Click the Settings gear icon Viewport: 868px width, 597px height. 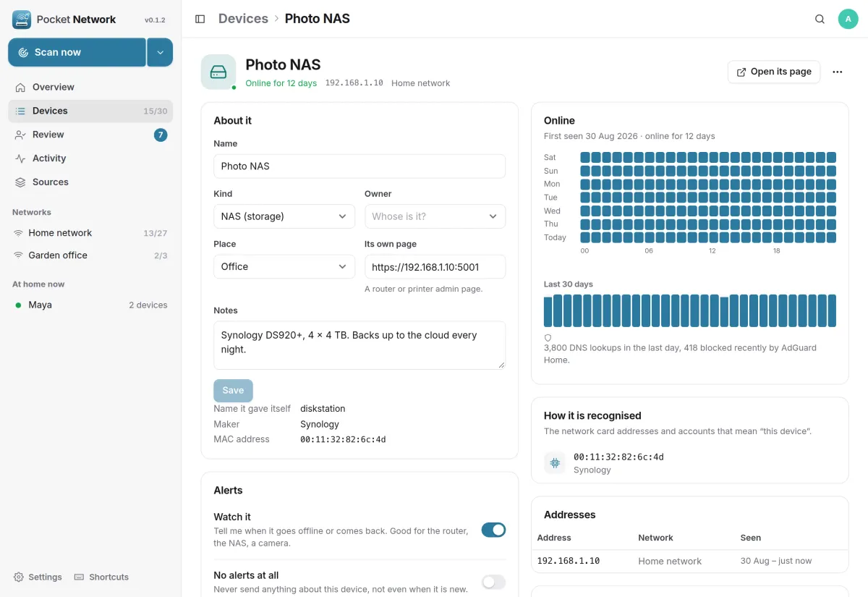coord(19,577)
